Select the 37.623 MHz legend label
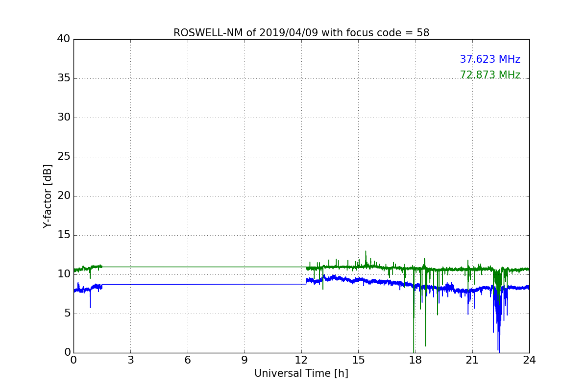Image resolution: width=588 pixels, height=392 pixels. (490, 59)
